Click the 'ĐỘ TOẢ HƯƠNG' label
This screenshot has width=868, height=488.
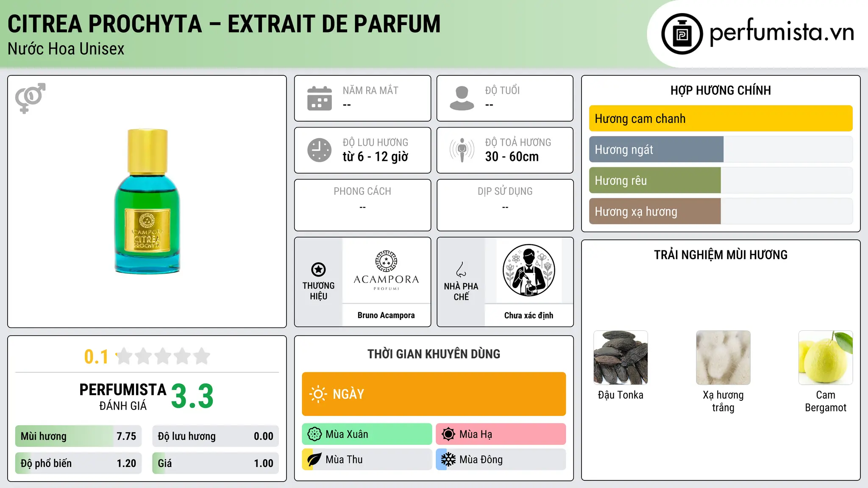tap(518, 142)
